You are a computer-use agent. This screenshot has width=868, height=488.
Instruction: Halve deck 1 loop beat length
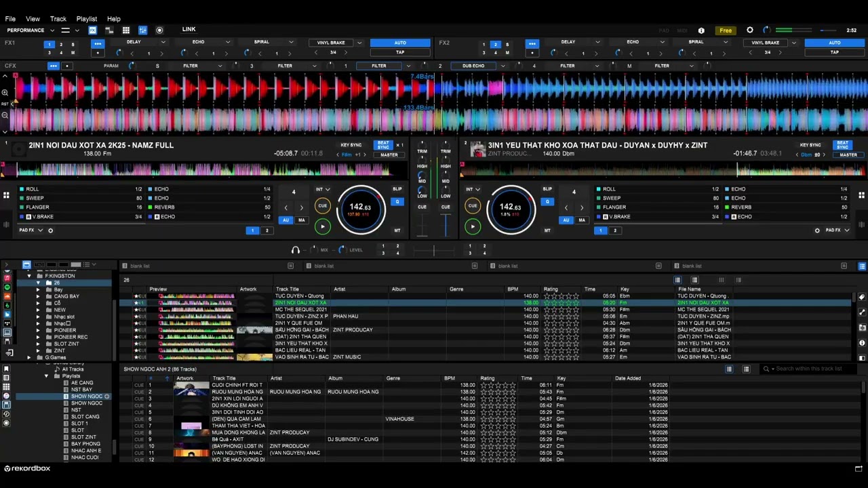(x=285, y=207)
